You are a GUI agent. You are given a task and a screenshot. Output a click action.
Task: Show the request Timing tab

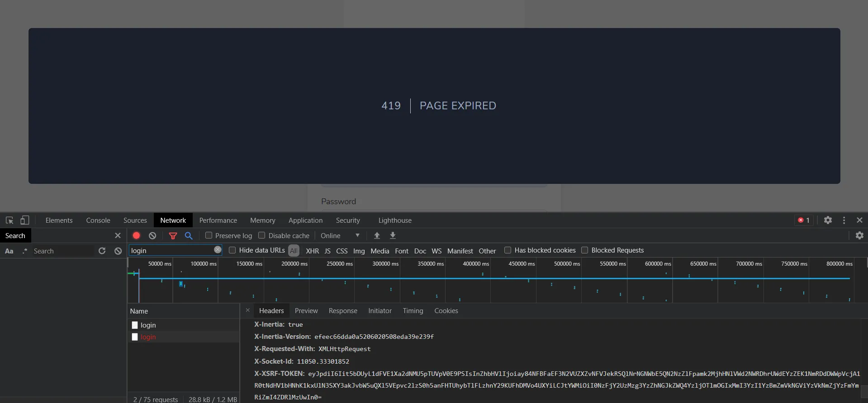pyautogui.click(x=413, y=311)
